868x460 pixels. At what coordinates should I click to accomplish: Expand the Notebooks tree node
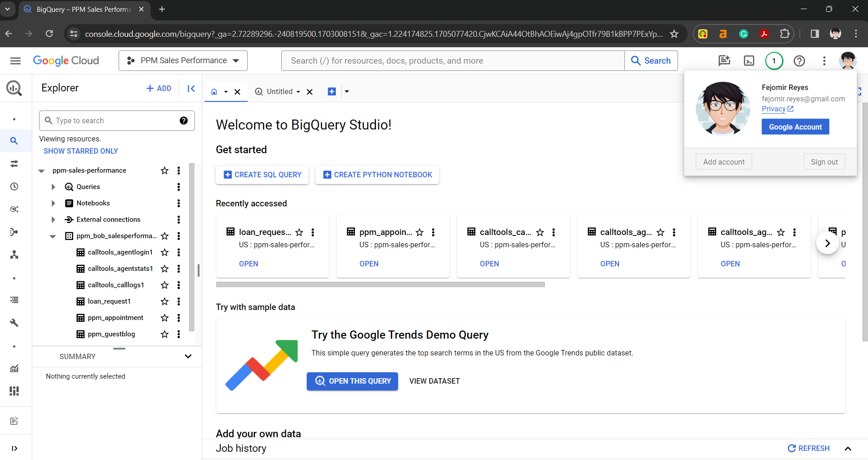click(53, 203)
